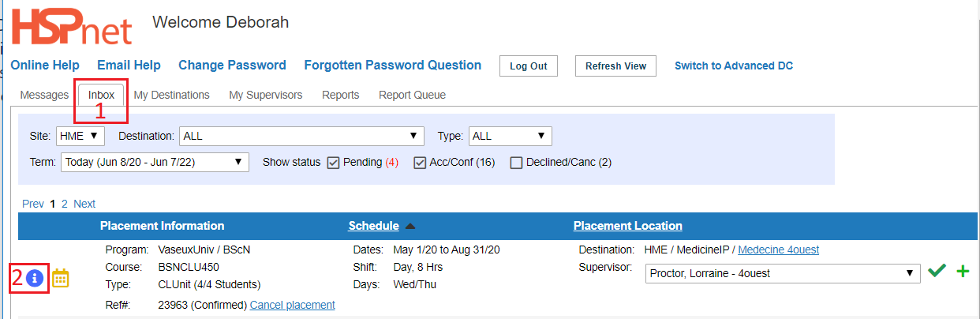Open the yellow calendar schedule icon
The height and width of the screenshot is (319, 980).
click(61, 278)
